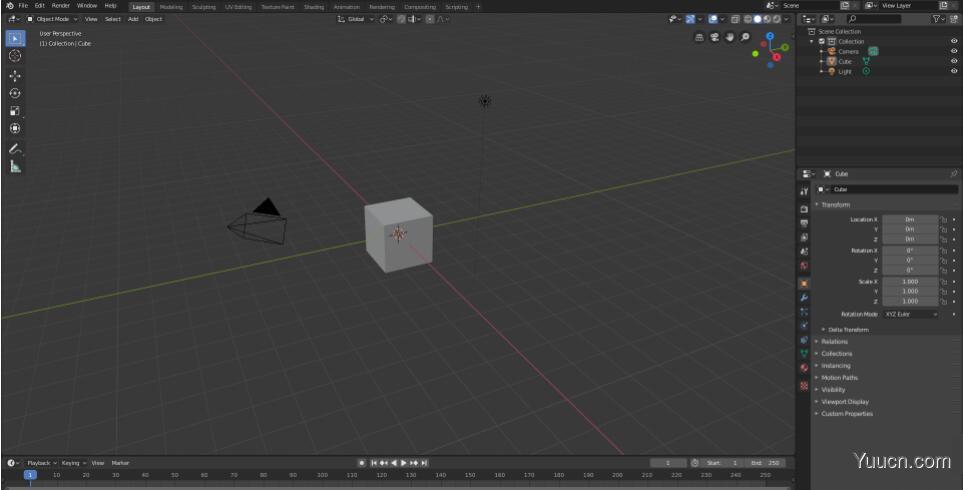Toggle the camera view button
Viewport: 963px width, 490px height.
[x=714, y=37]
